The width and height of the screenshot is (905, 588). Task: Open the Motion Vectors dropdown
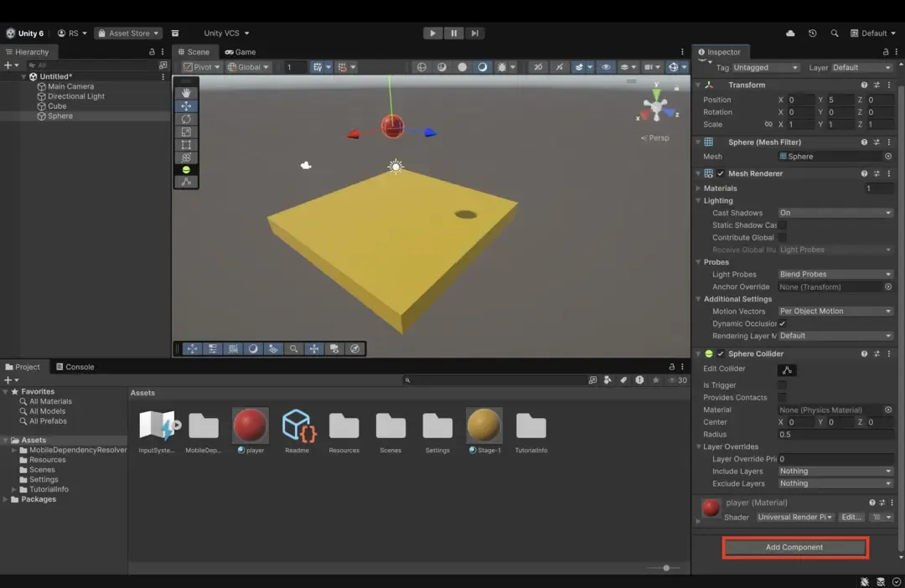click(x=835, y=312)
